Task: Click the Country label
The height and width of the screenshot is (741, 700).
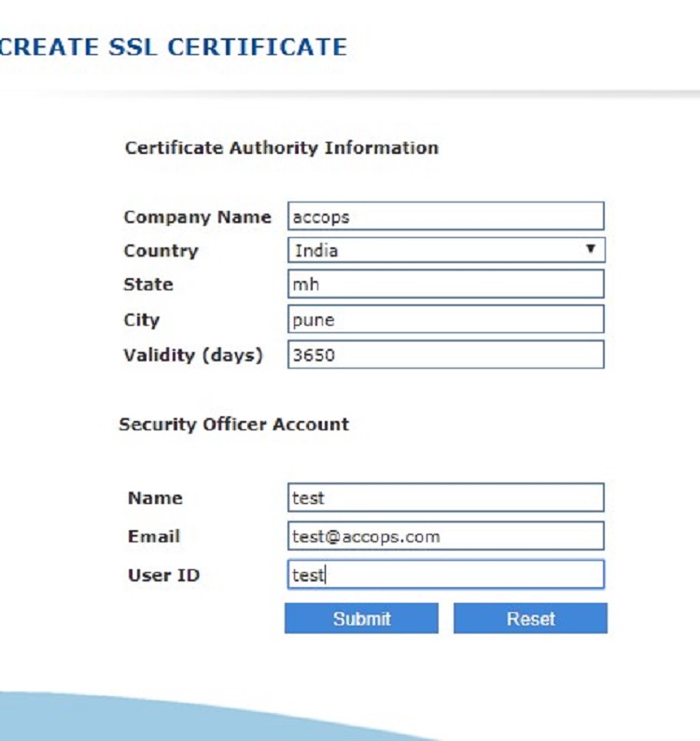Action: pos(161,251)
